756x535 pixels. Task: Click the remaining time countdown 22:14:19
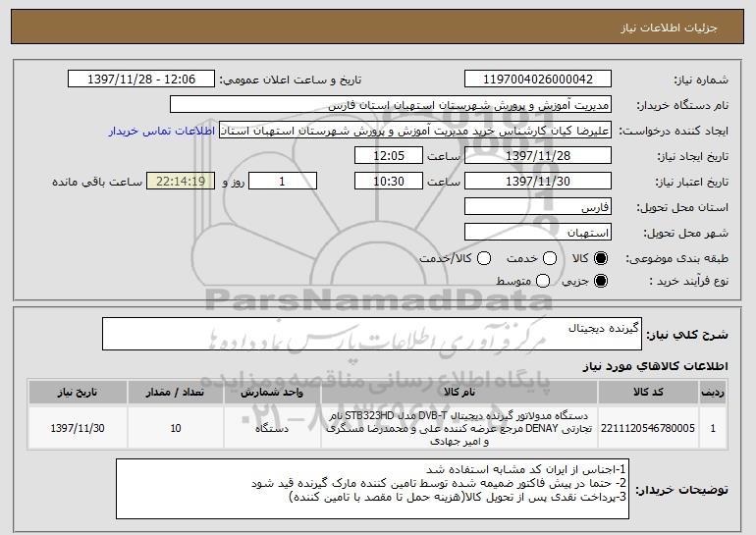[181, 181]
